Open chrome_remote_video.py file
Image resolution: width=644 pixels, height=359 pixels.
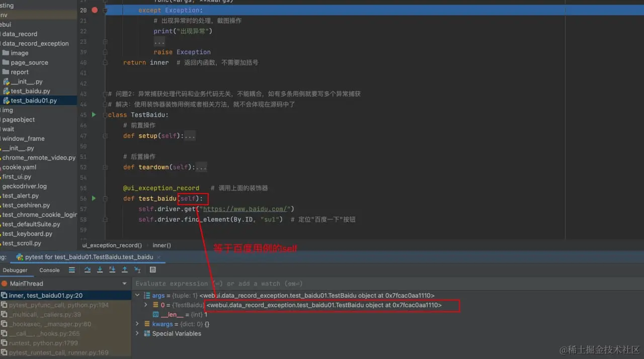click(38, 158)
